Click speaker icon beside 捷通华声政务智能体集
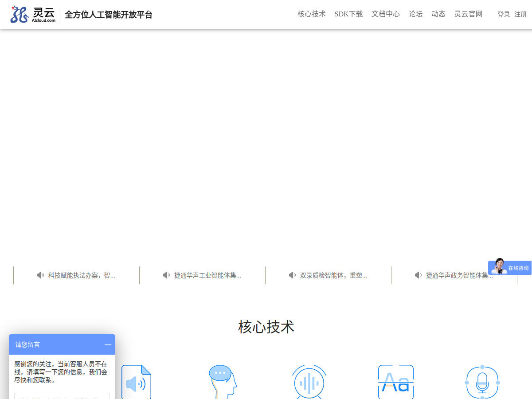The width and height of the screenshot is (532, 399). pos(418,275)
